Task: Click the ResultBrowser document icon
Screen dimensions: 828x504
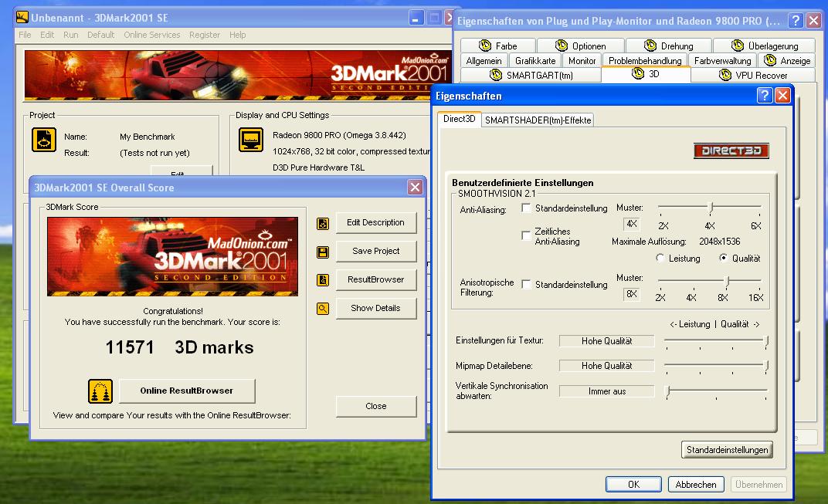Action: point(323,279)
